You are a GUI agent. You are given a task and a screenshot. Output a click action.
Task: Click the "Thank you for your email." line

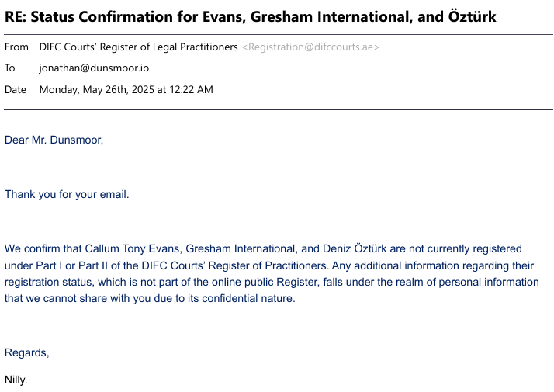pyautogui.click(x=67, y=194)
